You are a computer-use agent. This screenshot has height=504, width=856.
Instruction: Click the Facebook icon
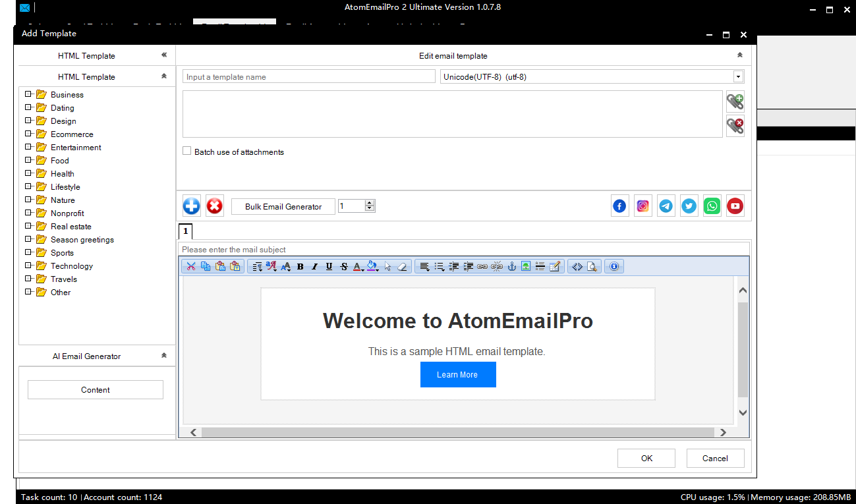point(620,206)
